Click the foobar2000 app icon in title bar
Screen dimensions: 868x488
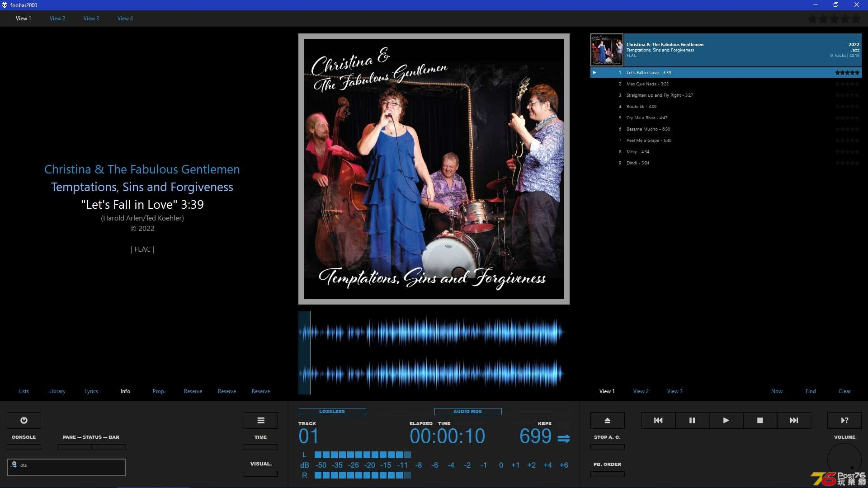point(5,5)
